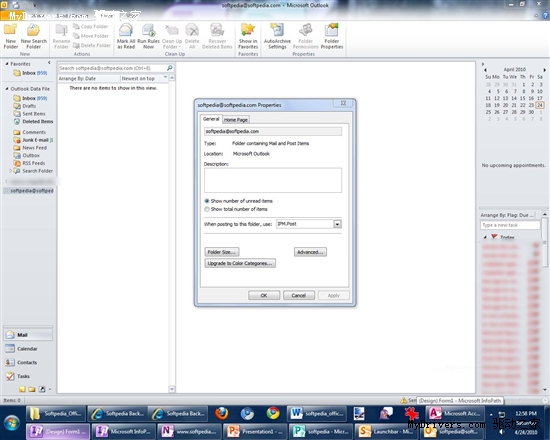Launch Chrome from taskbar
550x440 pixels.
coord(273,413)
